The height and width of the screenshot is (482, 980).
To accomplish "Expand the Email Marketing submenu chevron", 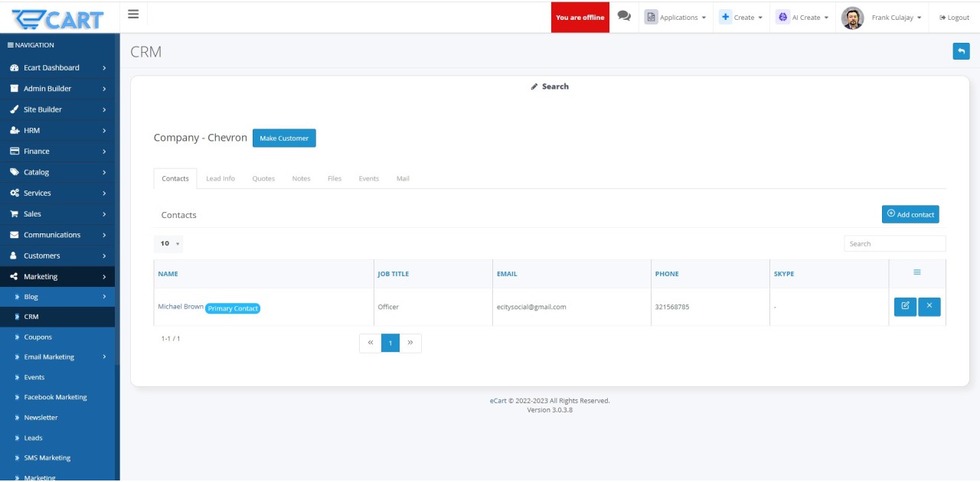I will 104,357.
